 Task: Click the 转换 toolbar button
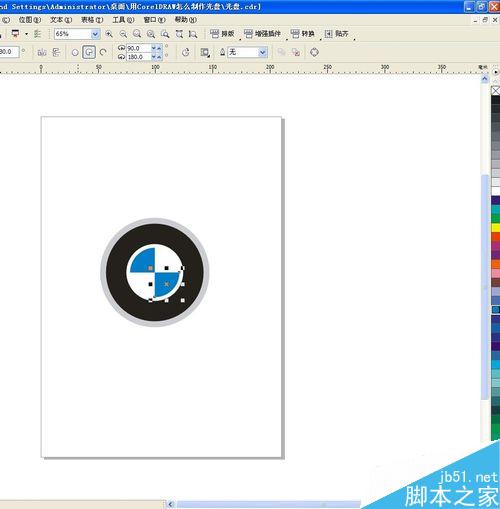tap(302, 34)
